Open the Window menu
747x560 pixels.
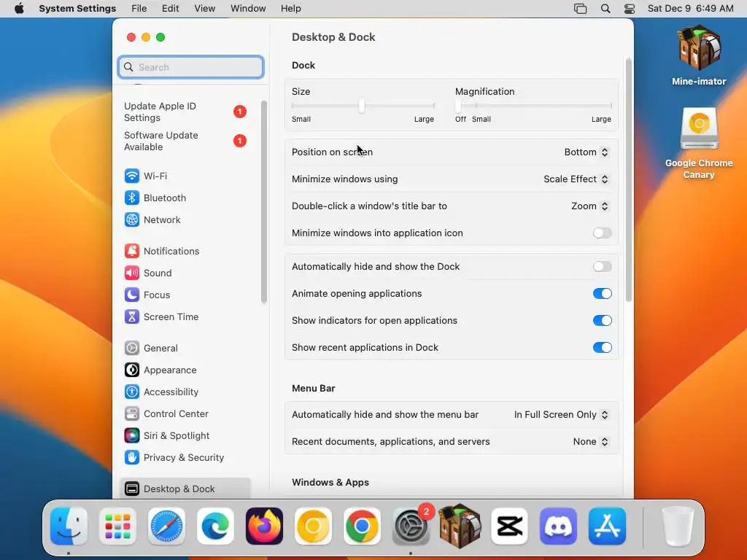(x=248, y=9)
